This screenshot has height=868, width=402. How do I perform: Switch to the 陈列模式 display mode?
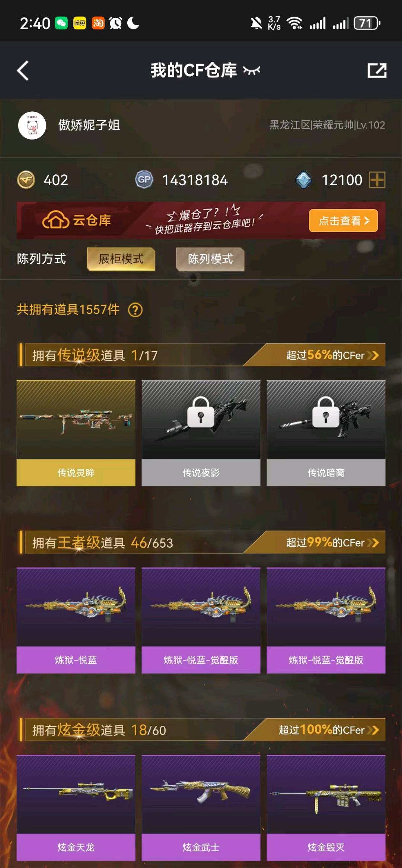[210, 259]
